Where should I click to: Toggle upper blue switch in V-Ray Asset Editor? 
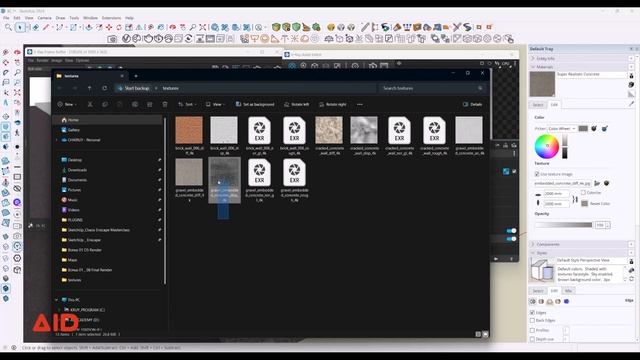coord(511,231)
